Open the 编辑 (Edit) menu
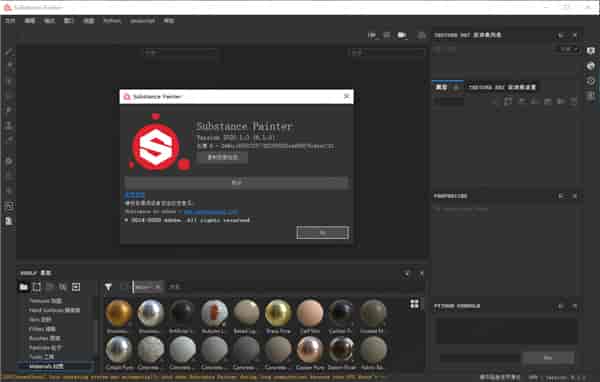600x382 pixels. click(30, 21)
